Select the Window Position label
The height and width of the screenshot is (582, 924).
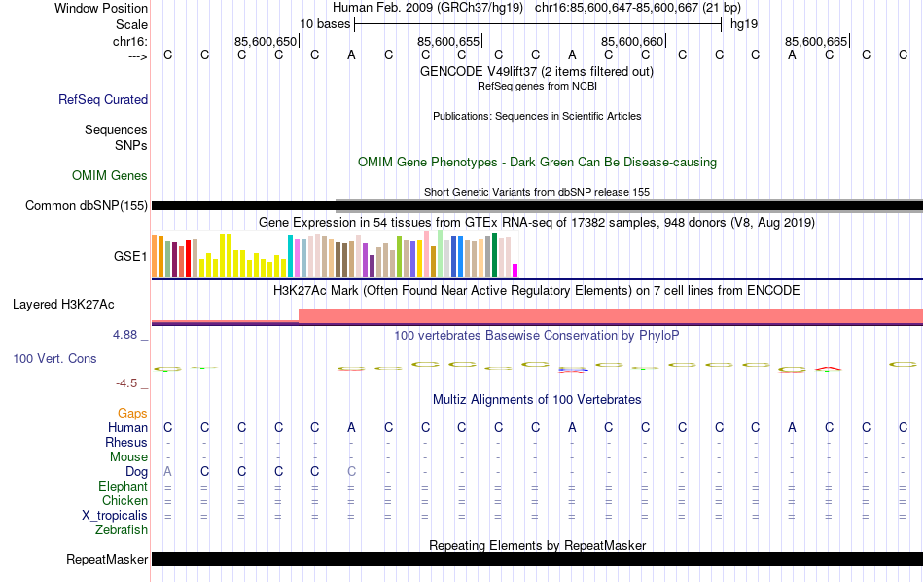coord(101,8)
